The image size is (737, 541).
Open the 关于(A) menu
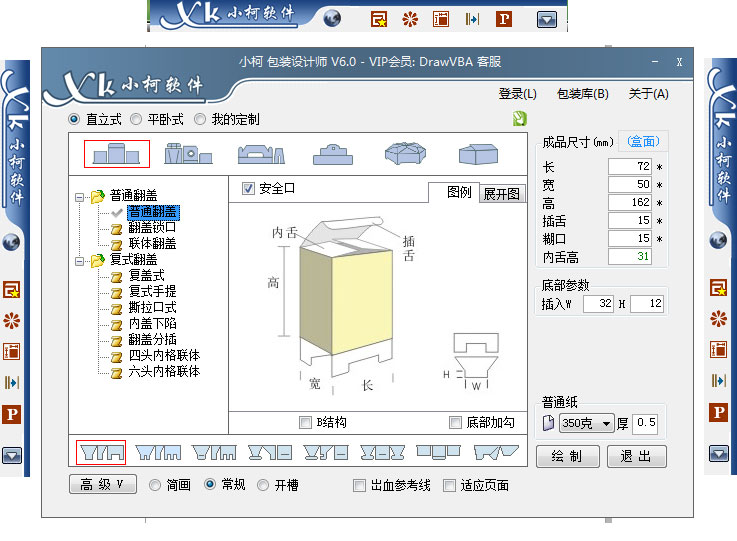pos(649,94)
